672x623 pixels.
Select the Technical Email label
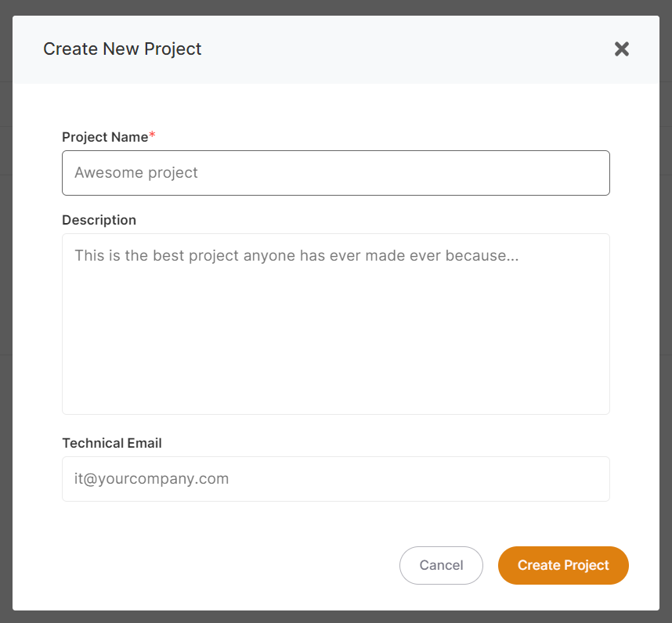(x=111, y=443)
